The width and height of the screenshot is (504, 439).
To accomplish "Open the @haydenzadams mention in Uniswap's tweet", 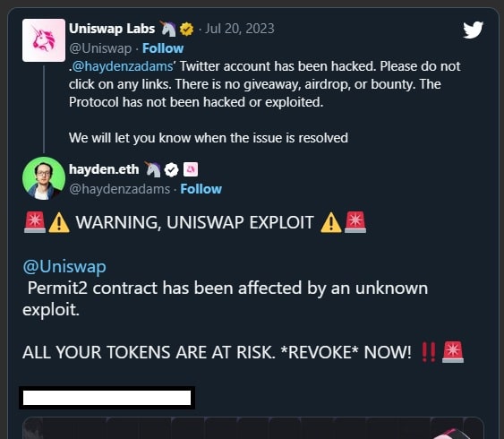I will (x=122, y=66).
